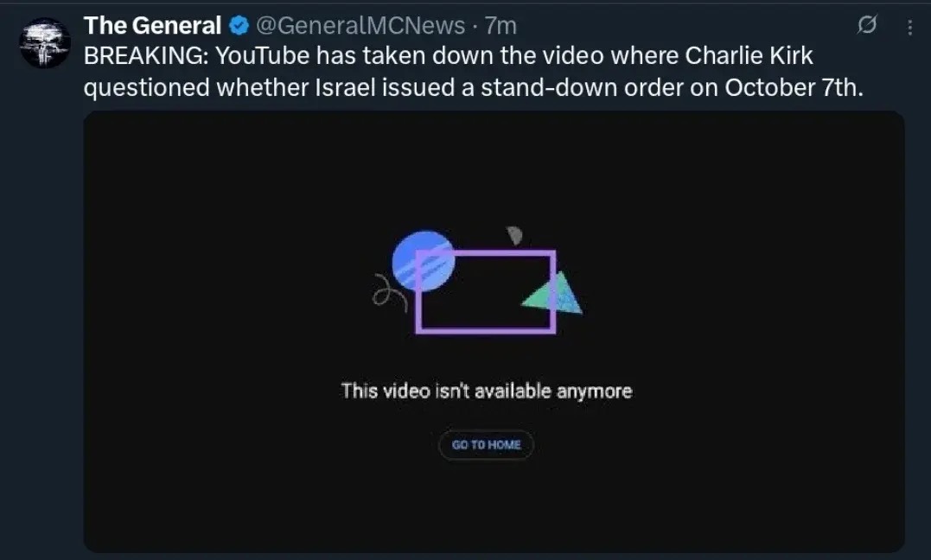Open the display name "The General"
Image resolution: width=931 pixels, height=560 pixels.
(153, 26)
